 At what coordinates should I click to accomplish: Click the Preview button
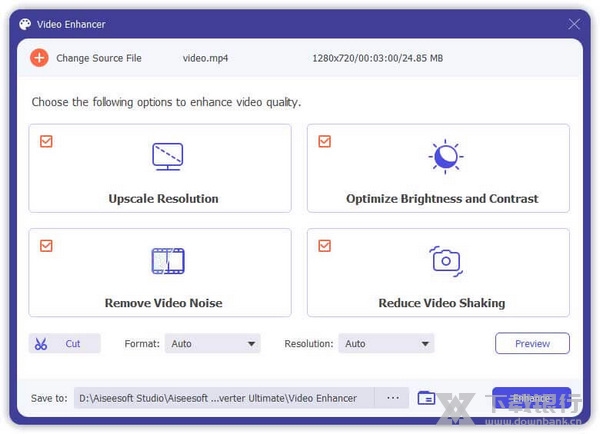[532, 344]
